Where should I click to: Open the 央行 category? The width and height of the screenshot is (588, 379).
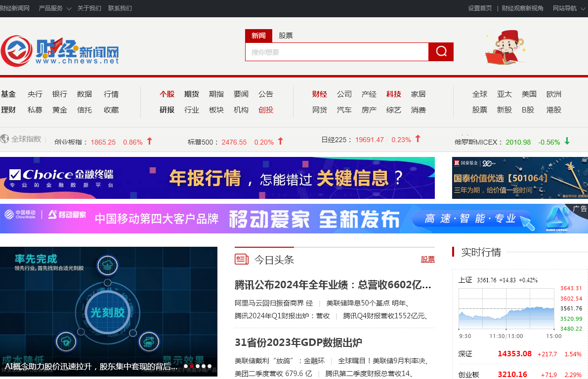tap(35, 94)
